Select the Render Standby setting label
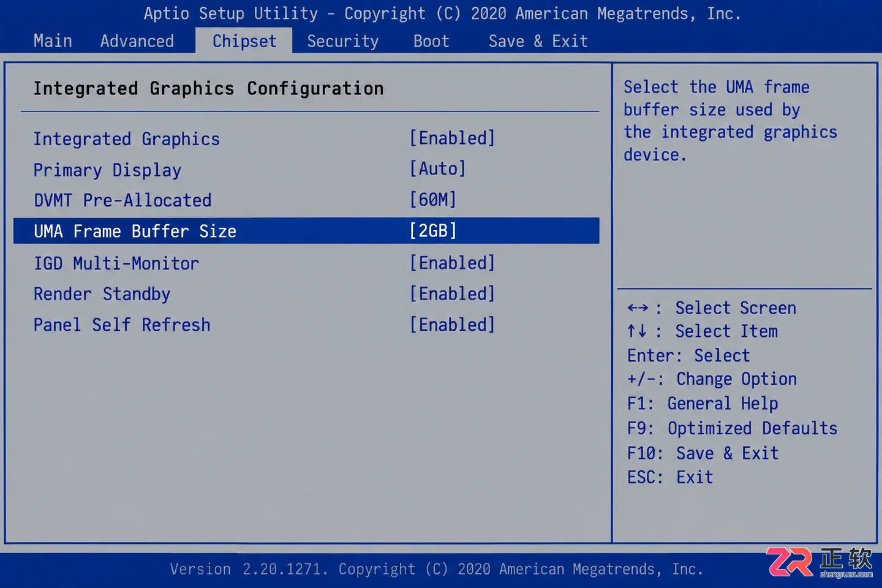The image size is (882, 588). (x=102, y=295)
